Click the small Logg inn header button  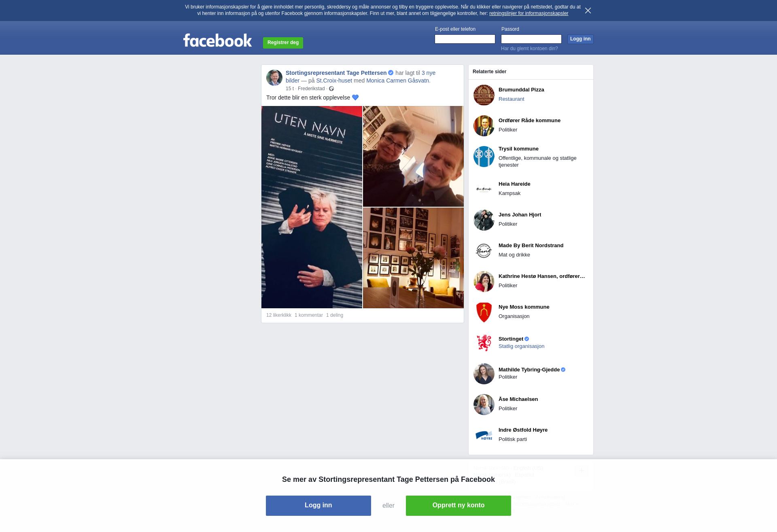[x=580, y=39]
